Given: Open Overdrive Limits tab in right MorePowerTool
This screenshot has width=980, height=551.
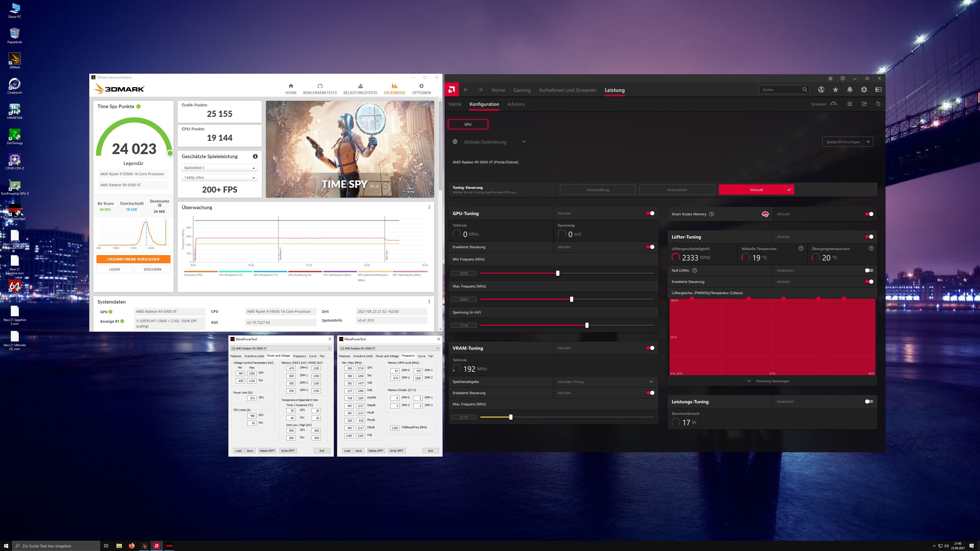Looking at the screenshot, I should (x=363, y=356).
